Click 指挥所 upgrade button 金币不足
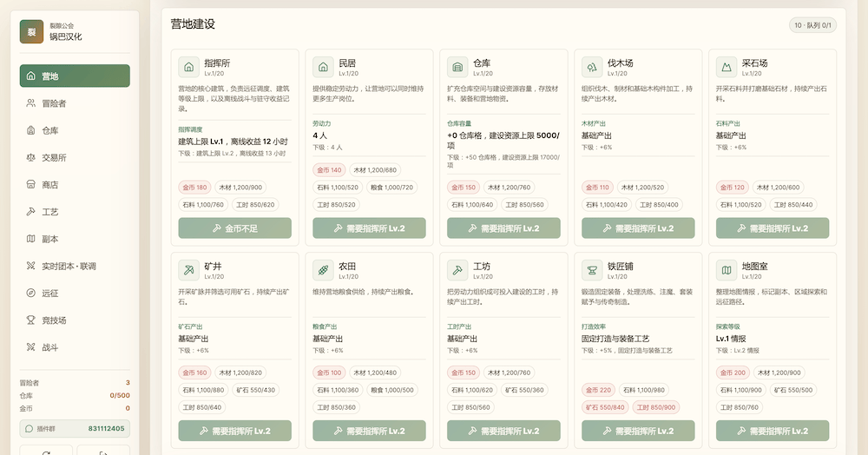This screenshot has width=868, height=455. [234, 228]
